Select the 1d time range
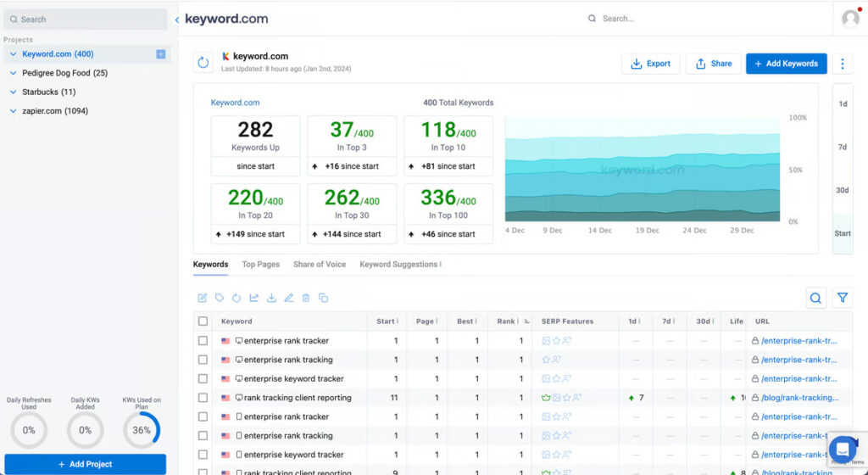The image size is (868, 475). tap(843, 103)
